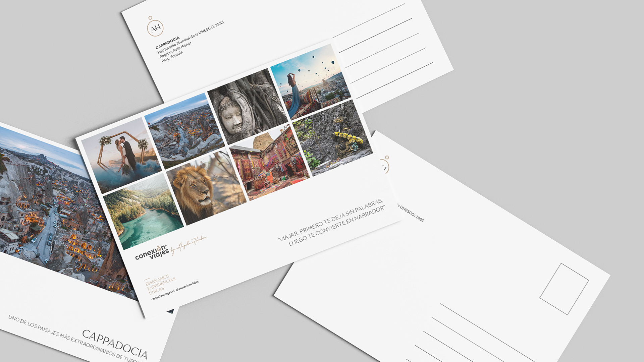Click the handwritten signature beside the viajes logo

pyautogui.click(x=189, y=245)
